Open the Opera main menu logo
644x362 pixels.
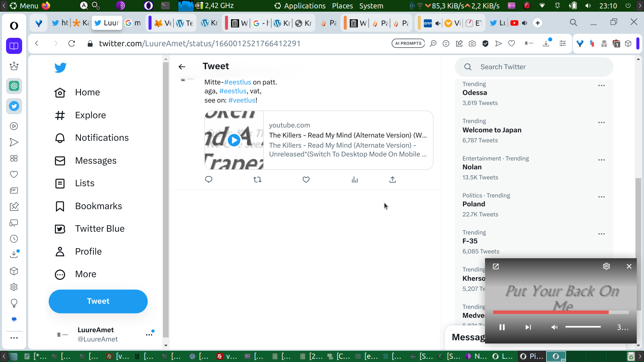(x=14, y=26)
